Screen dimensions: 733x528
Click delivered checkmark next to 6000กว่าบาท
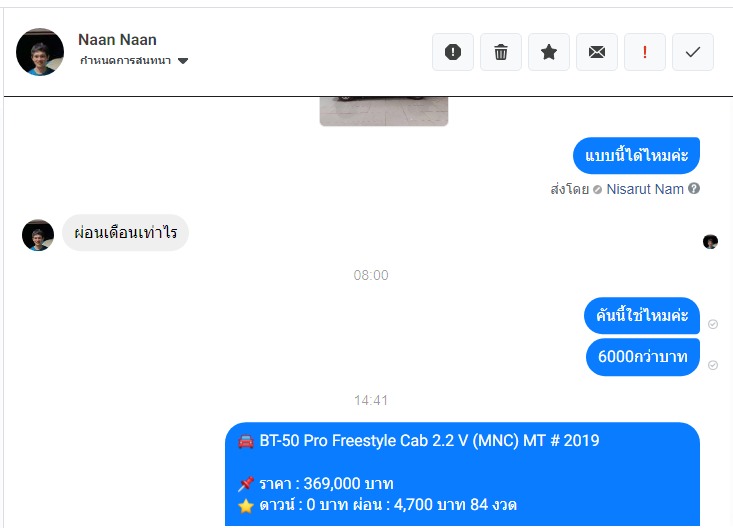click(713, 365)
